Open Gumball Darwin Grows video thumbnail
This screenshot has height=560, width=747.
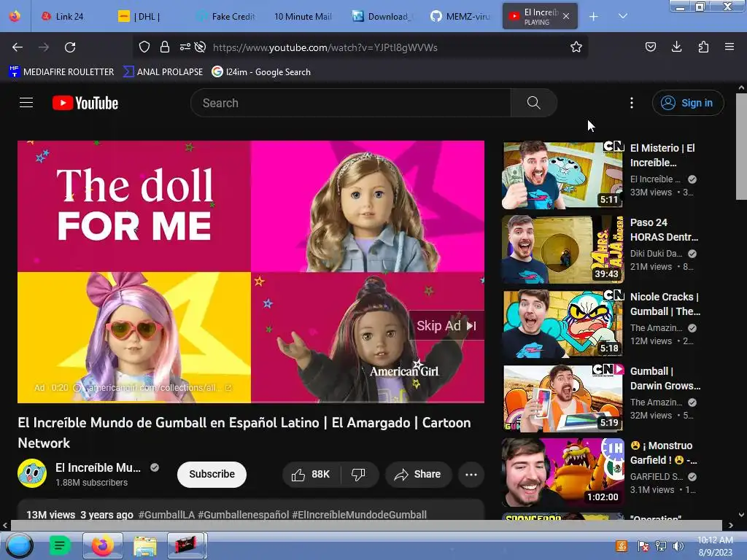(x=562, y=398)
